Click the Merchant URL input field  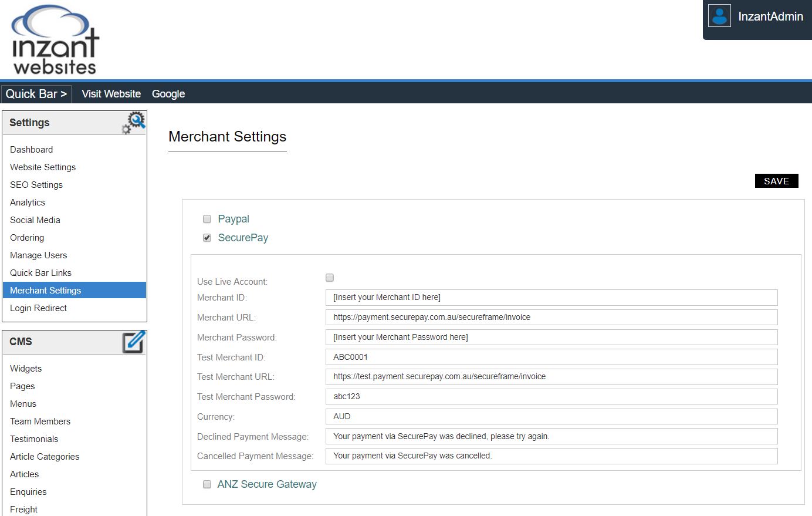pos(552,318)
